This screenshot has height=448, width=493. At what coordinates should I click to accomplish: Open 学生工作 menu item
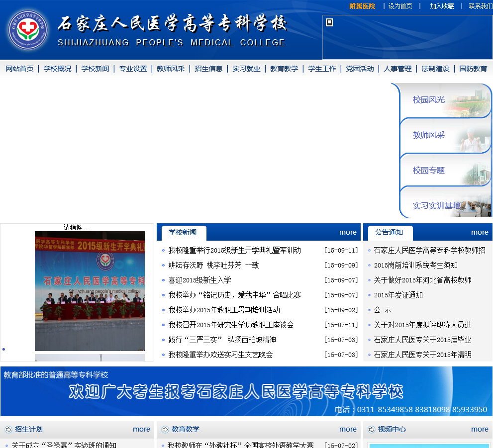tap(322, 69)
